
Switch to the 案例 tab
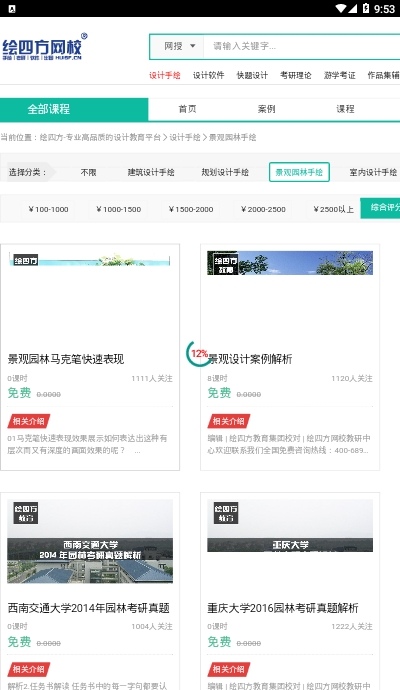(x=266, y=109)
